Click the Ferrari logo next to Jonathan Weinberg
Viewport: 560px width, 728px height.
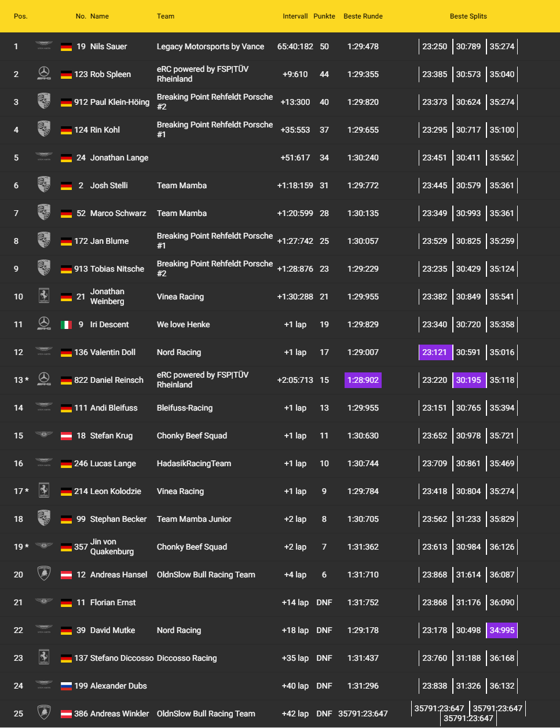[44, 296]
